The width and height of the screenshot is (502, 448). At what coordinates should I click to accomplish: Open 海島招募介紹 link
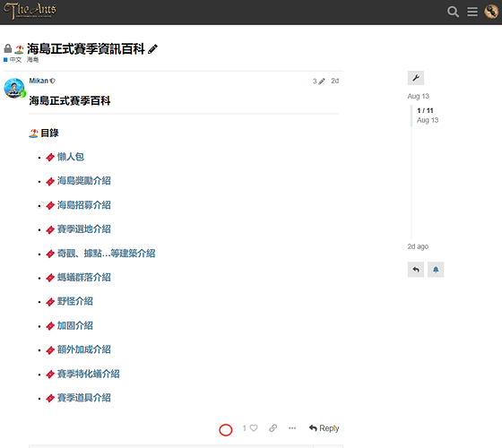tap(84, 205)
